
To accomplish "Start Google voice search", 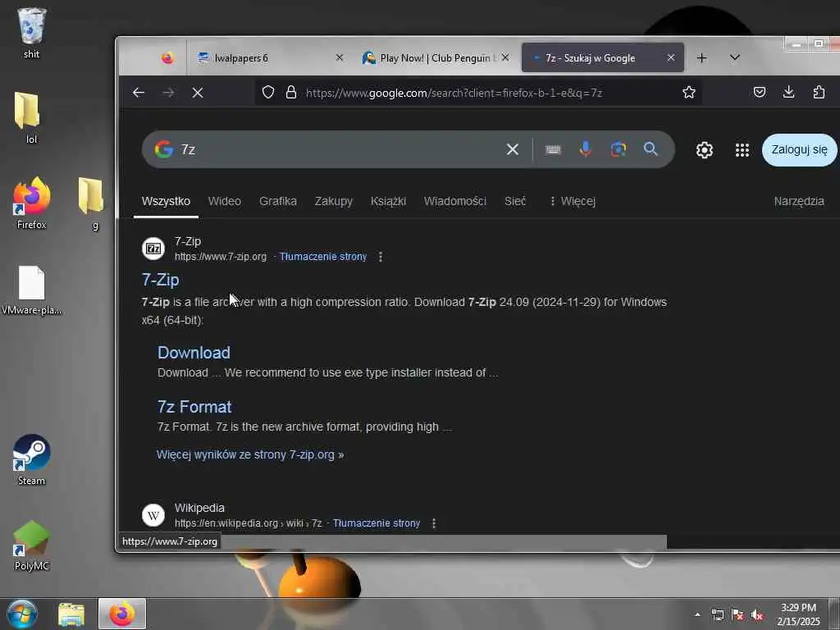I will coord(586,149).
